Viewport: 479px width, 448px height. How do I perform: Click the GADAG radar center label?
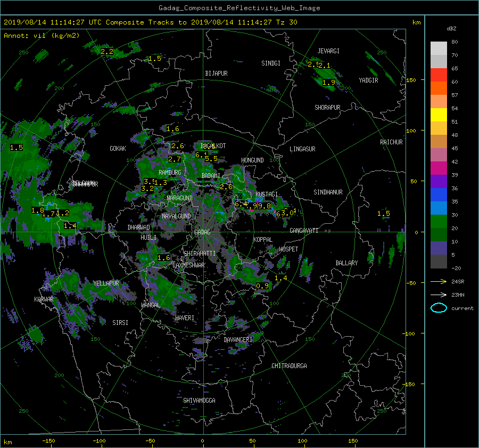tap(202, 232)
